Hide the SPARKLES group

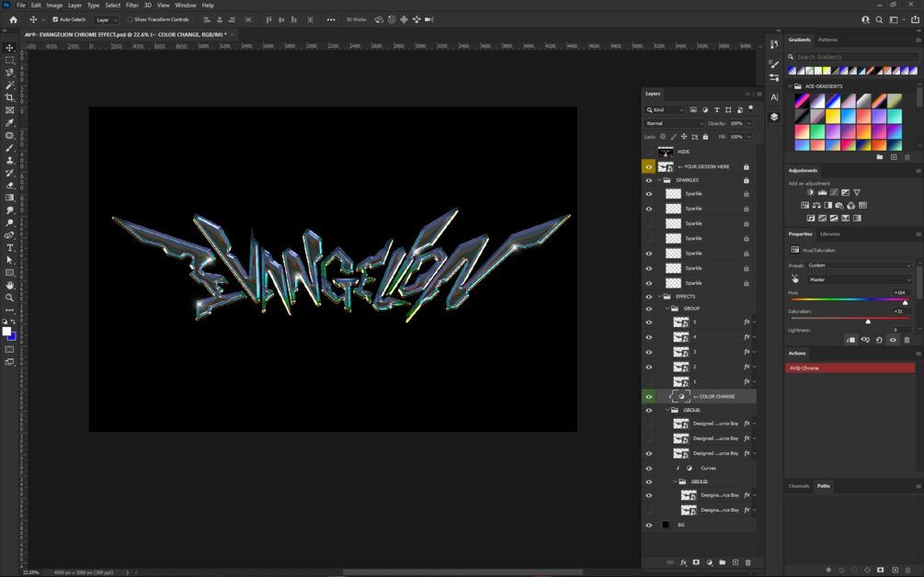(x=649, y=180)
